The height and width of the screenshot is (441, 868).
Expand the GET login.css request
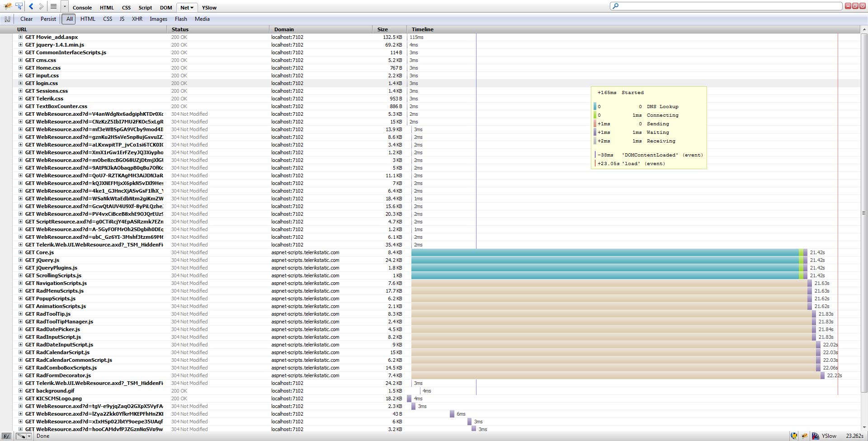(x=20, y=83)
